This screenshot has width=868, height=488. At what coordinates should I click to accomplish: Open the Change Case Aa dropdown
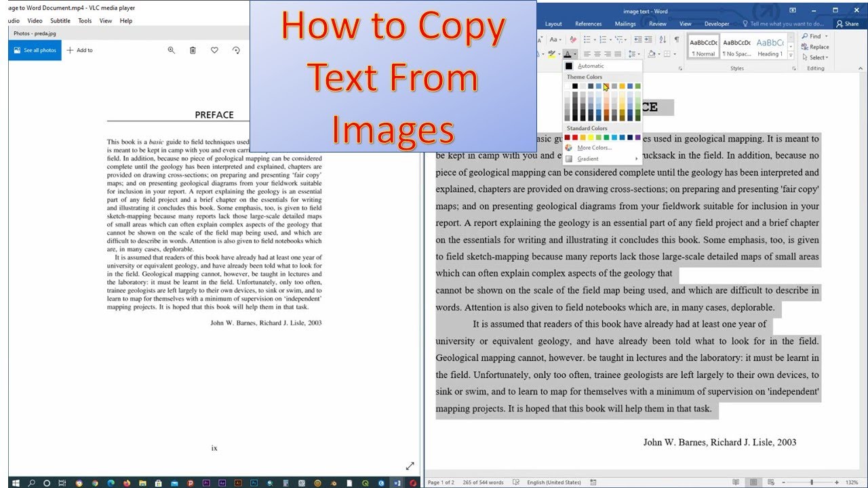pos(556,39)
